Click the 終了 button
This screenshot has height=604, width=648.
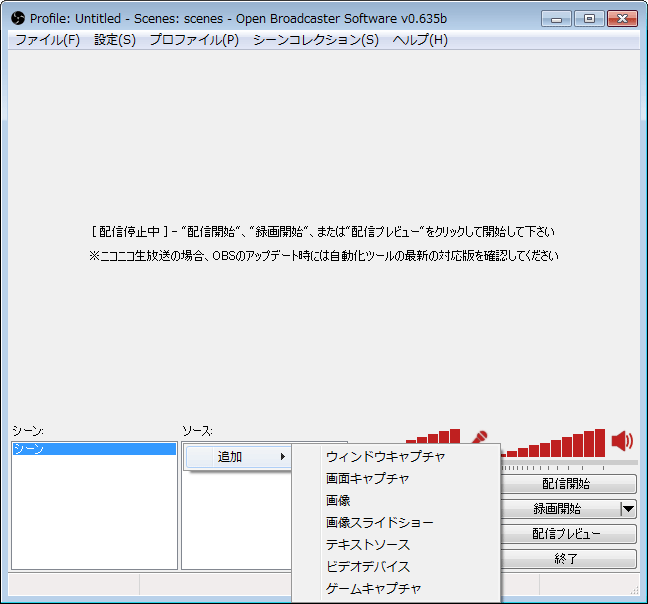568,559
